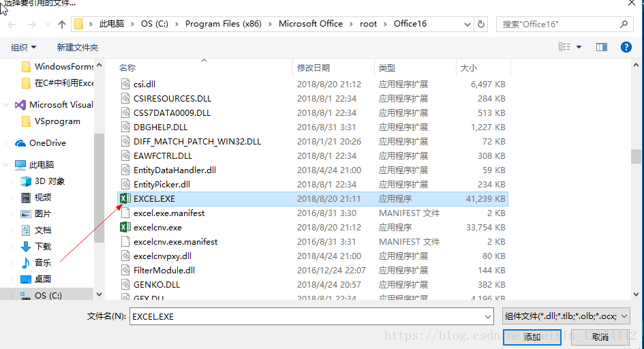The image size is (644, 349).
Task: Click Microsoft Office breadcrumb
Action: pos(311,24)
